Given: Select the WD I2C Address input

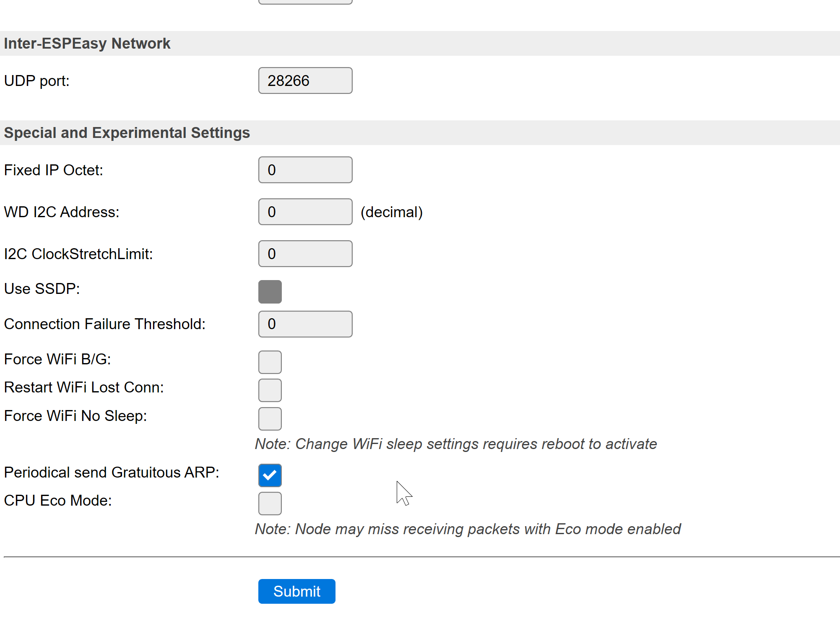Looking at the screenshot, I should (x=305, y=212).
